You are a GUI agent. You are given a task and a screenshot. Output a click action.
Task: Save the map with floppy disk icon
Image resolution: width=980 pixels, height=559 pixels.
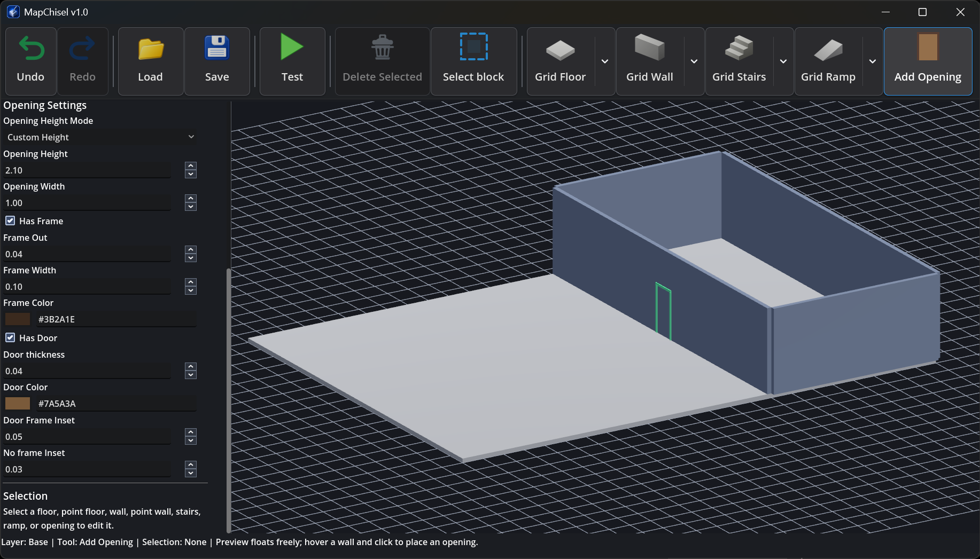[217, 48]
